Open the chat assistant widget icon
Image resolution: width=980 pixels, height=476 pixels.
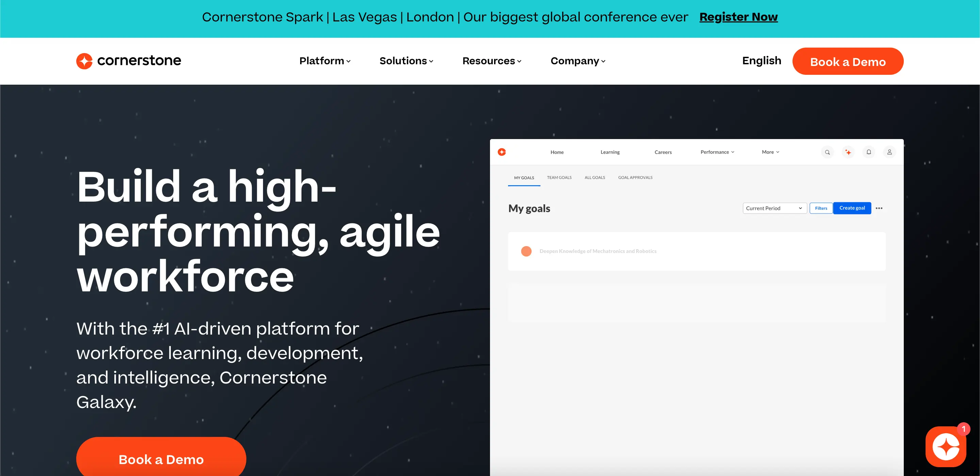pyautogui.click(x=946, y=446)
